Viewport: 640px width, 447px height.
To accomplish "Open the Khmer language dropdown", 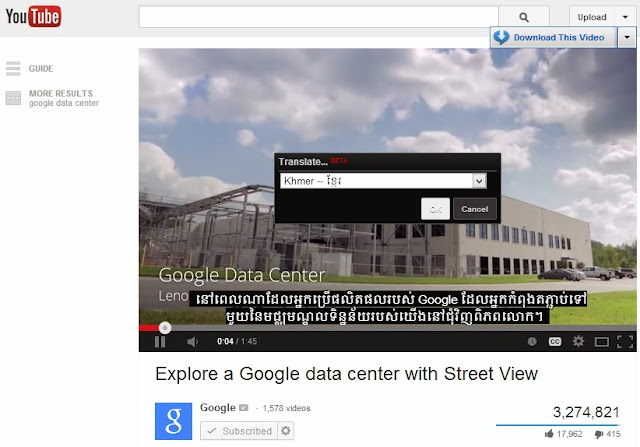I will [383, 181].
